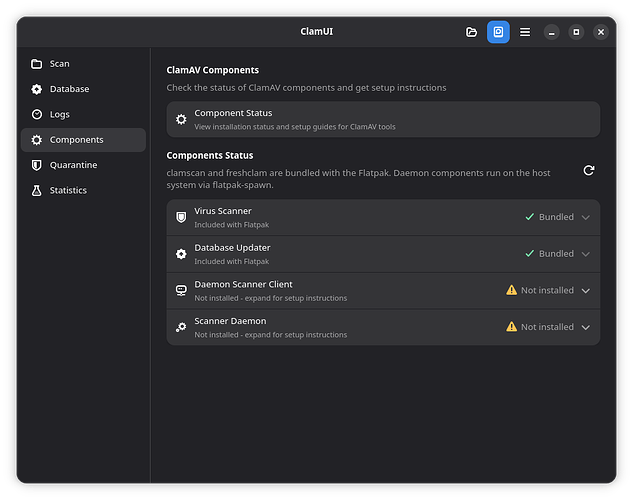The height and width of the screenshot is (500, 633).
Task: Go to the Database section
Action: coord(69,89)
